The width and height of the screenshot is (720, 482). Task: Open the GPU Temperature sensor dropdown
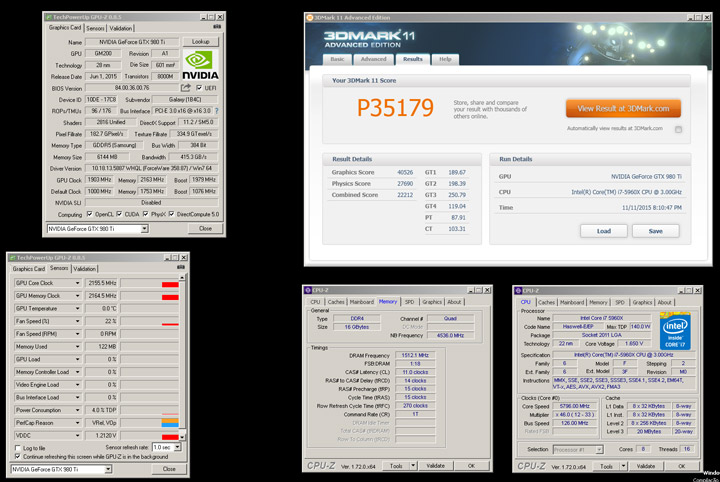[77, 308]
